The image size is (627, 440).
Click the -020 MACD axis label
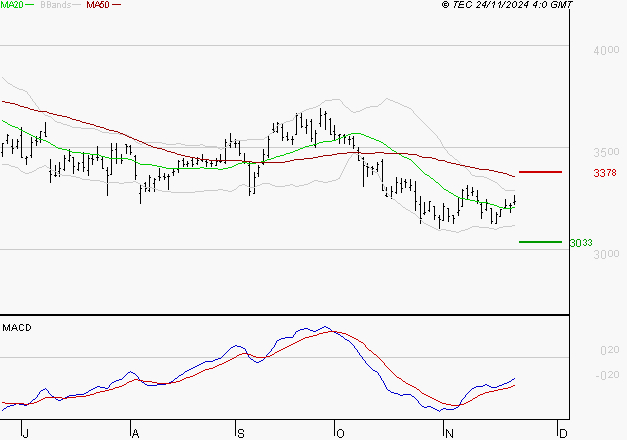click(x=607, y=375)
